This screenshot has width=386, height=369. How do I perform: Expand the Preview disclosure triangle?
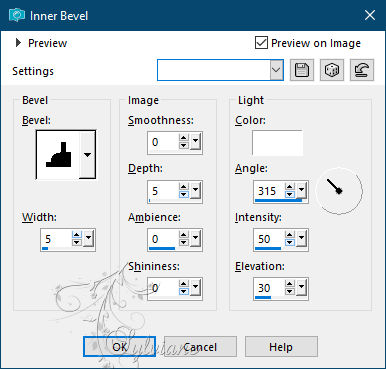(18, 43)
